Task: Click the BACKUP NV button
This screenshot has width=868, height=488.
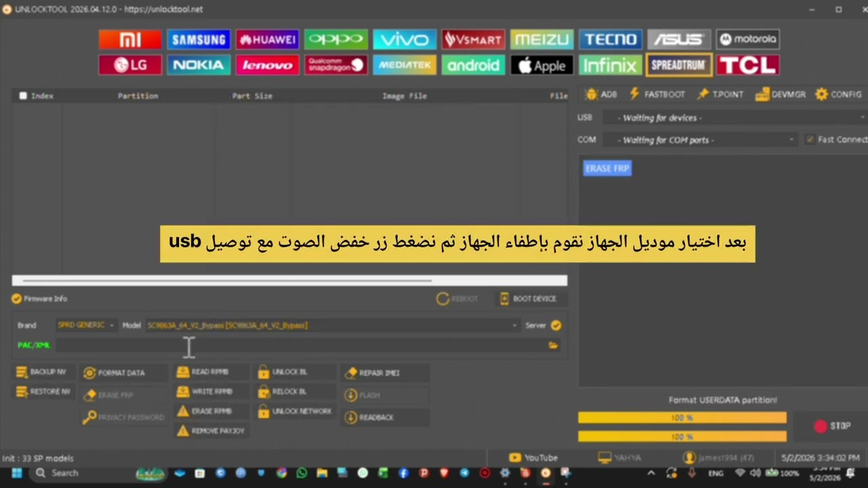Action: tap(43, 372)
